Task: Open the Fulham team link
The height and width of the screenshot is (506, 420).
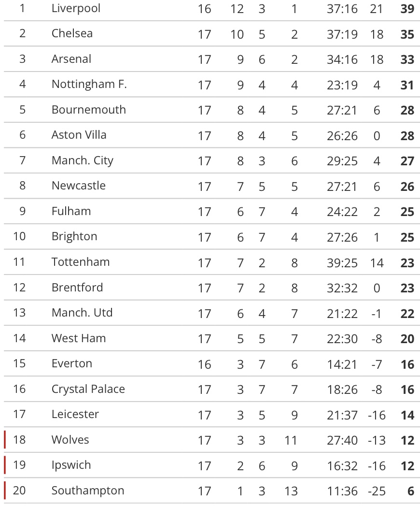Action: tap(71, 211)
